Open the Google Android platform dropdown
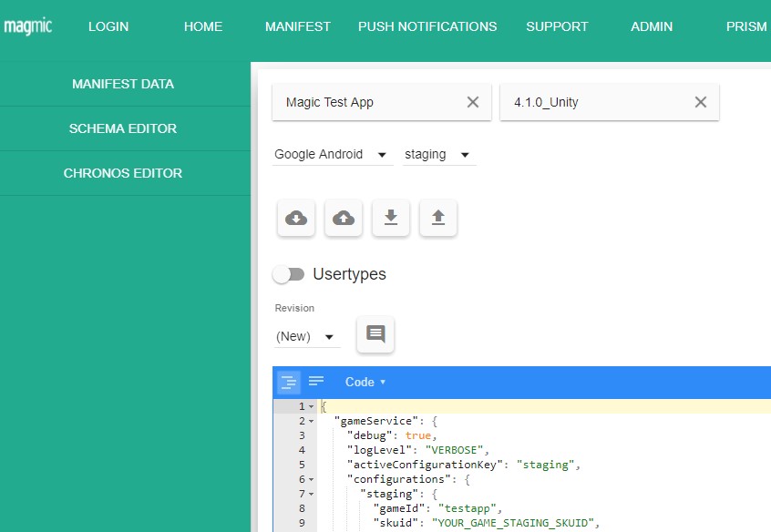This screenshot has height=532, width=771. coord(333,154)
